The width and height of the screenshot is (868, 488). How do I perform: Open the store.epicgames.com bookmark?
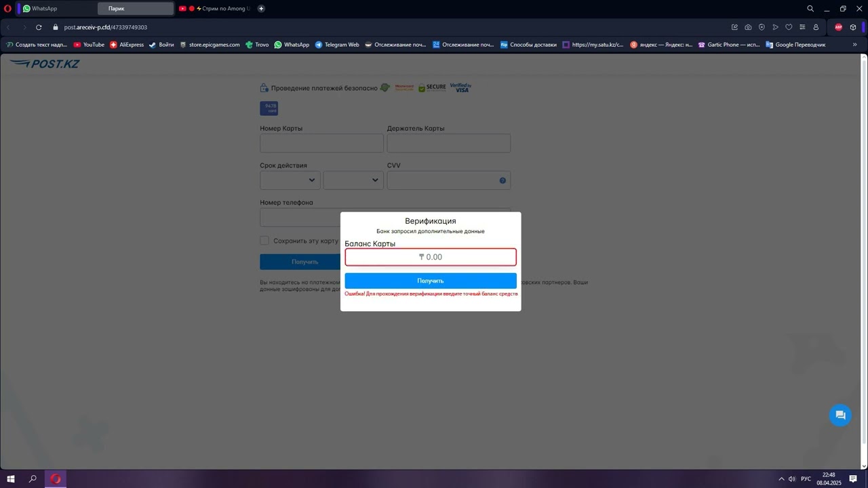tap(210, 45)
